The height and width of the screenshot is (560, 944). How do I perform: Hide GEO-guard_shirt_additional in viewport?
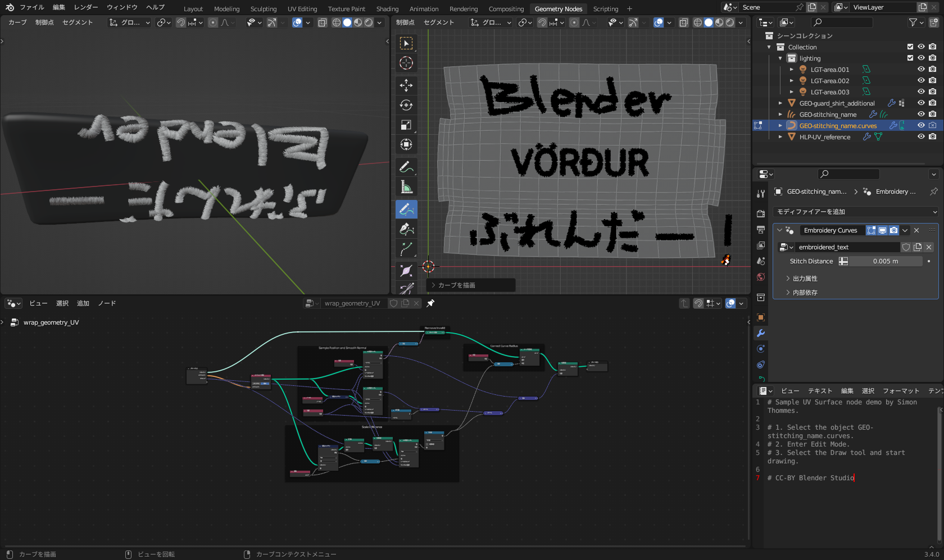[x=922, y=103]
